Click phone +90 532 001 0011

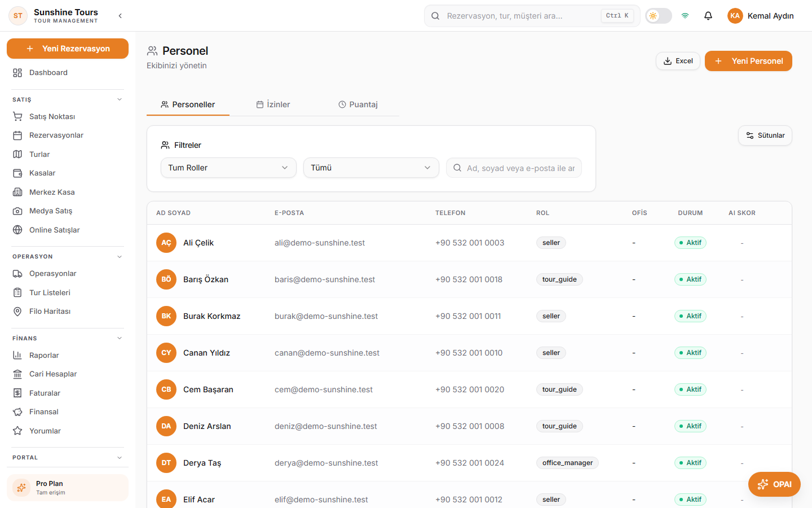tap(468, 316)
